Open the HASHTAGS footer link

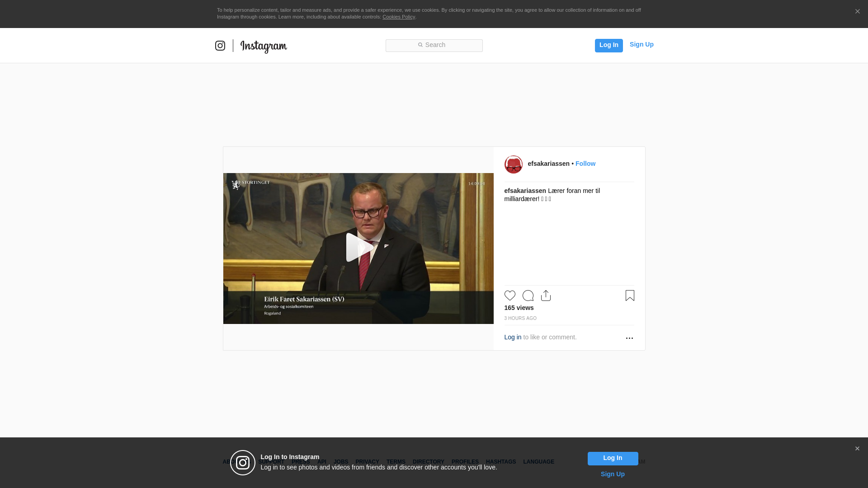[x=500, y=462]
